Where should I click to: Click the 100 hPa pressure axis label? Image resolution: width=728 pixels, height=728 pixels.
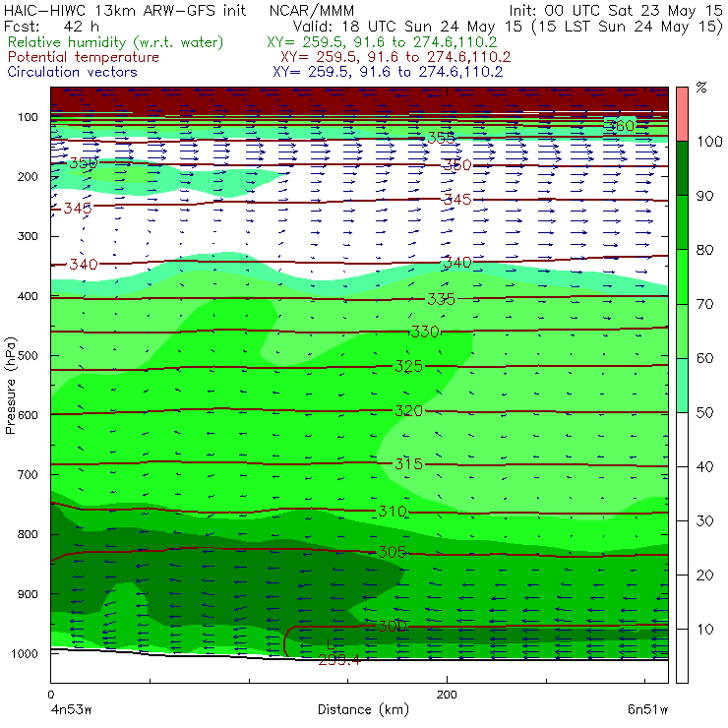(28, 117)
